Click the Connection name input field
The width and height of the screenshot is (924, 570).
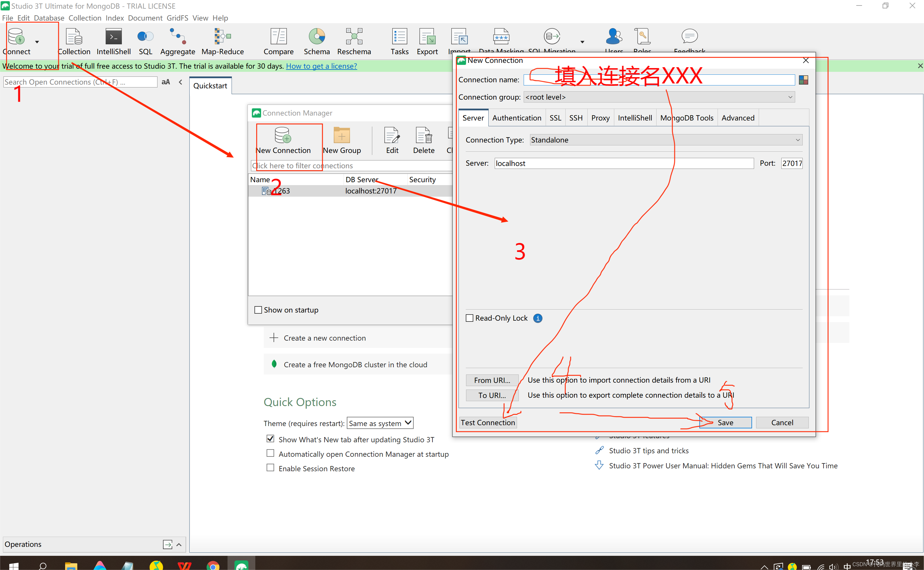tap(659, 80)
